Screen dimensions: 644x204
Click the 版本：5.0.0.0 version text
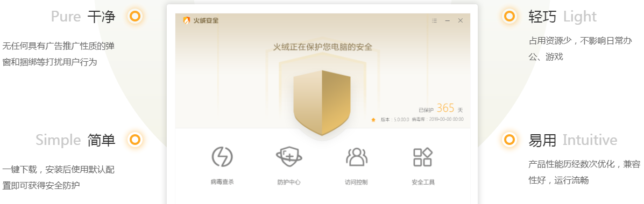click(395, 120)
